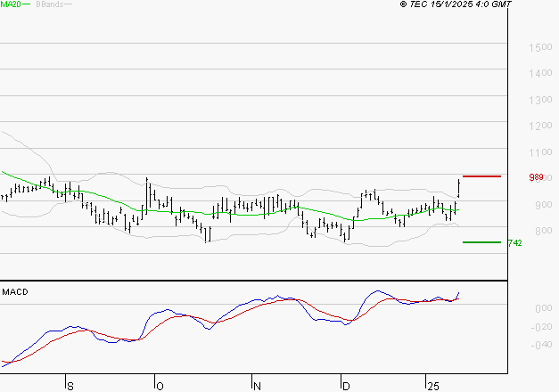Select the 742 support price label
The image size is (559, 392).
[x=514, y=242]
